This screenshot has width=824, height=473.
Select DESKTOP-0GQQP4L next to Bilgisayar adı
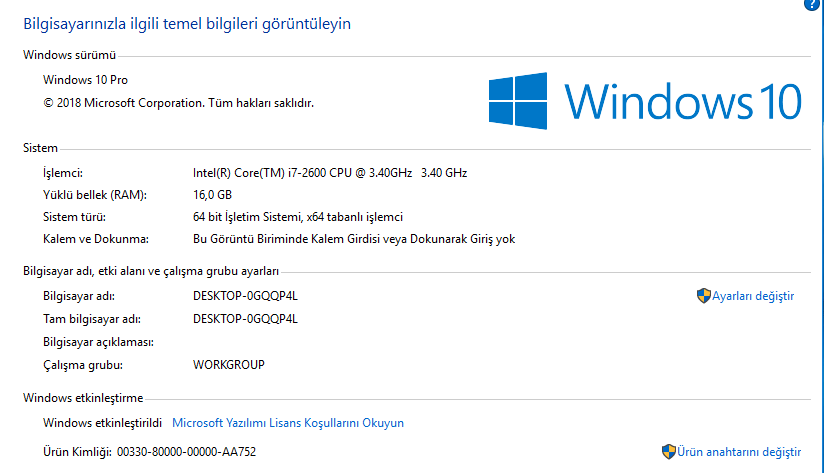point(245,296)
